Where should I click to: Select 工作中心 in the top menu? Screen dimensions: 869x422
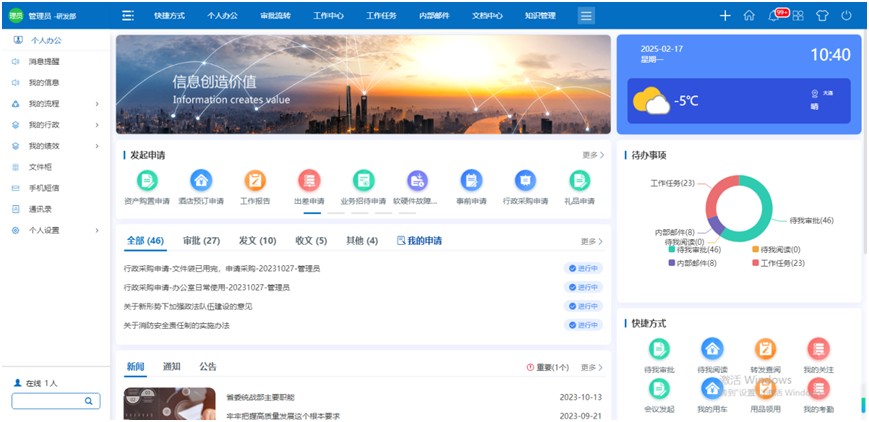pos(328,16)
